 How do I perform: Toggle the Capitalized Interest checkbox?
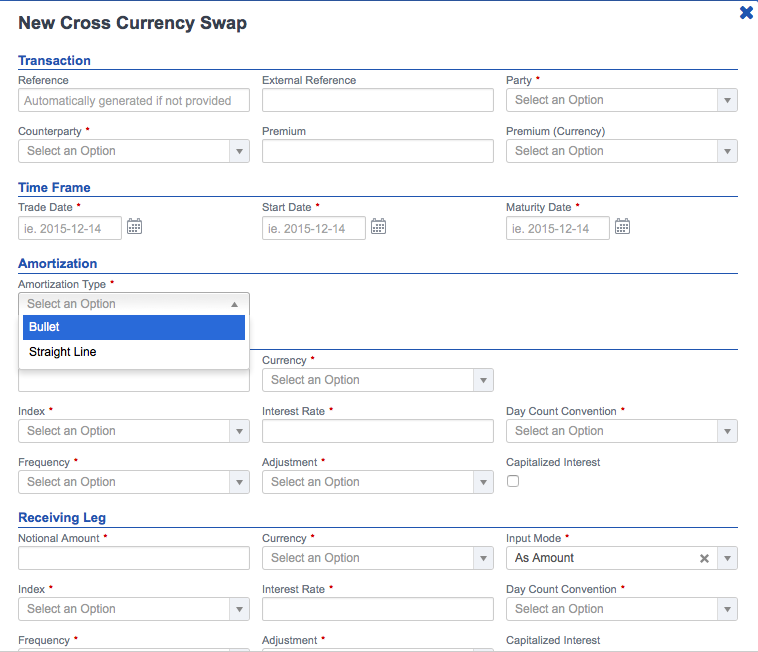(513, 481)
